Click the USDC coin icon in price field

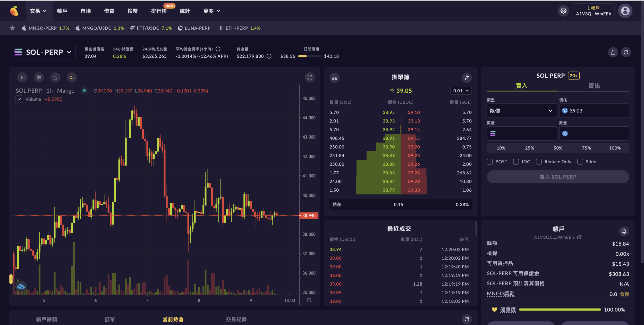565,111
